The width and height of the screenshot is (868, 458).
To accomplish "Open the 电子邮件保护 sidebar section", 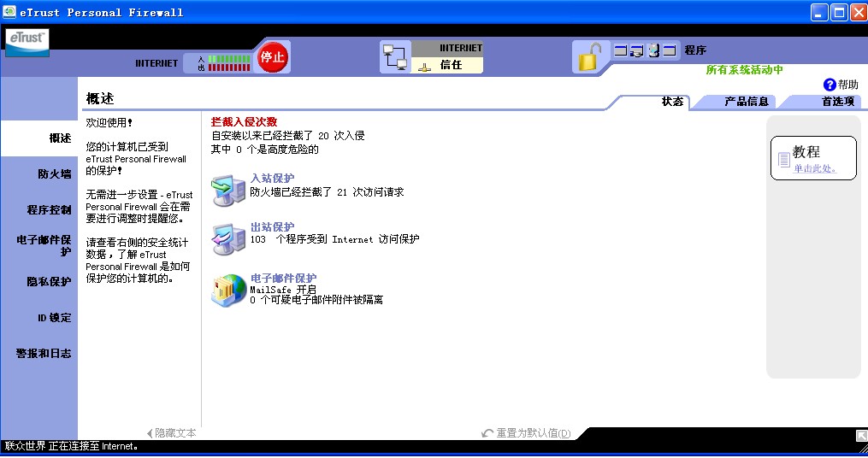I will tap(44, 245).
